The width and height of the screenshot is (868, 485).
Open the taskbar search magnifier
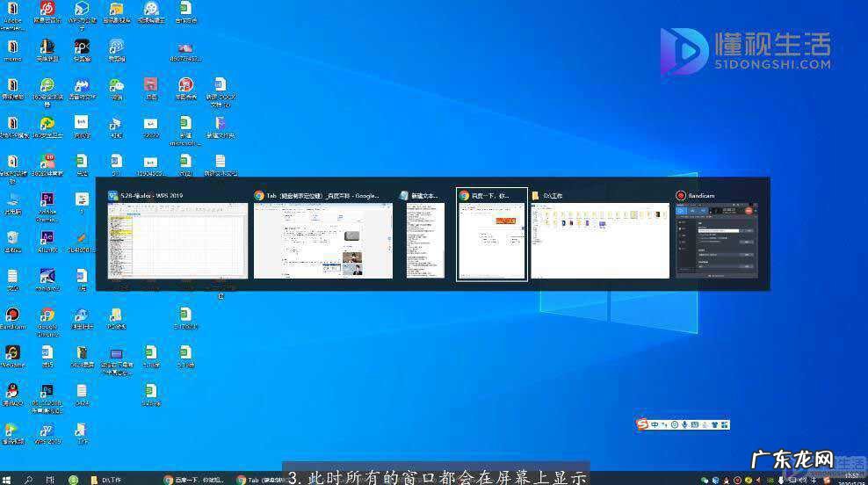[x=28, y=480]
